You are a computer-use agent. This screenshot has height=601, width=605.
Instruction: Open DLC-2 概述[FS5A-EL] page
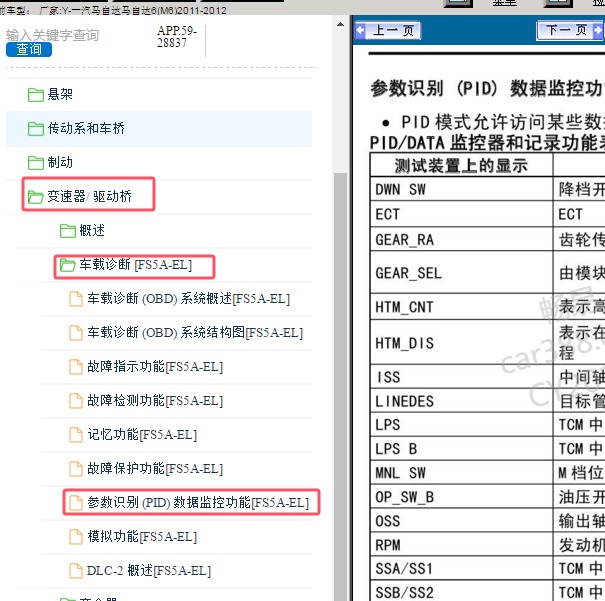point(149,570)
